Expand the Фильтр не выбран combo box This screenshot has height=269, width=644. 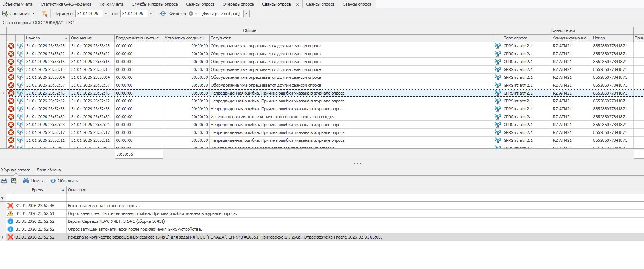(x=246, y=14)
